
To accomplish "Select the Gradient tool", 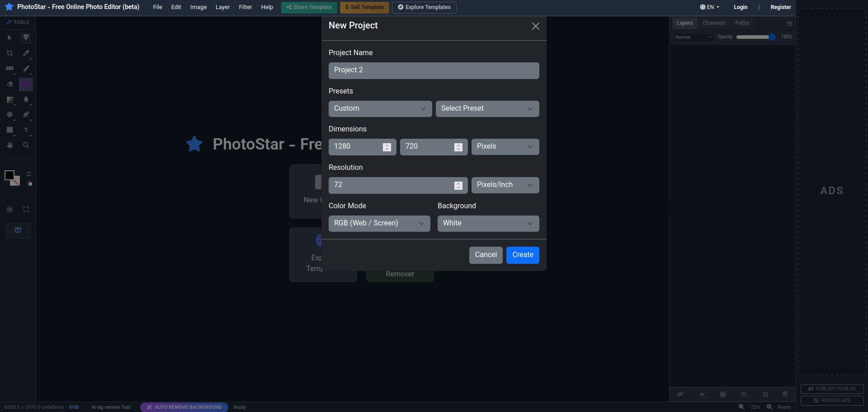I will 9,100.
